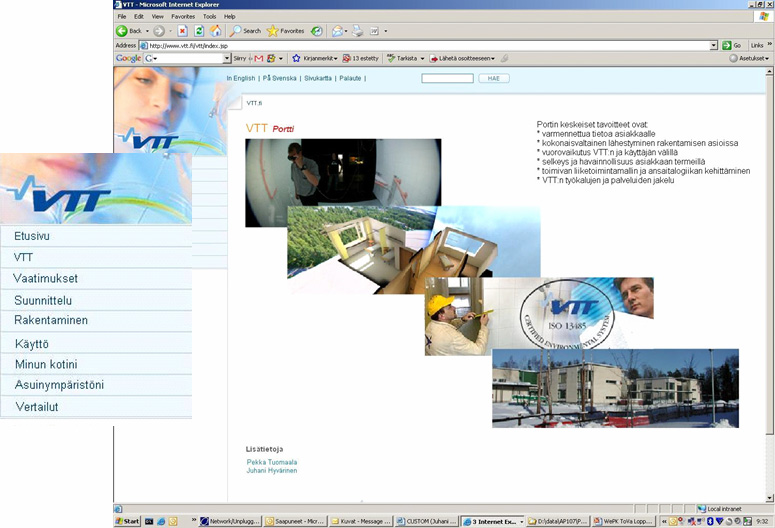
Task: Click the Mail envelope icon
Action: tap(337, 31)
